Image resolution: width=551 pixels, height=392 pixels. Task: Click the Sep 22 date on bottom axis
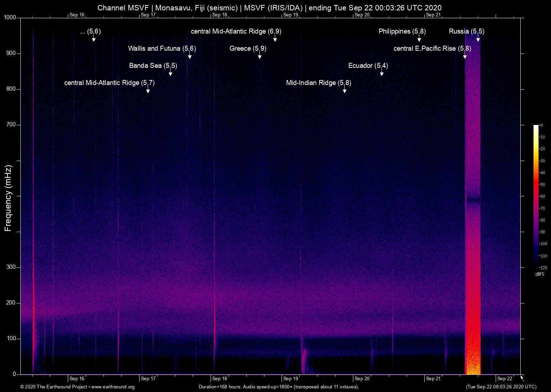click(505, 379)
